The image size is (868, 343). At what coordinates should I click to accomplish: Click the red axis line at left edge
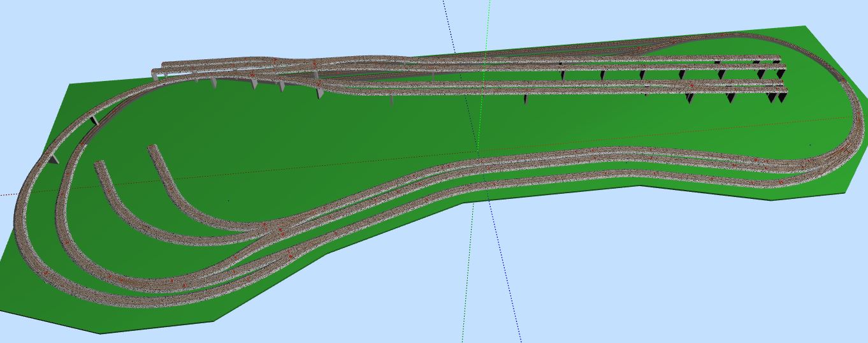(x=8, y=194)
